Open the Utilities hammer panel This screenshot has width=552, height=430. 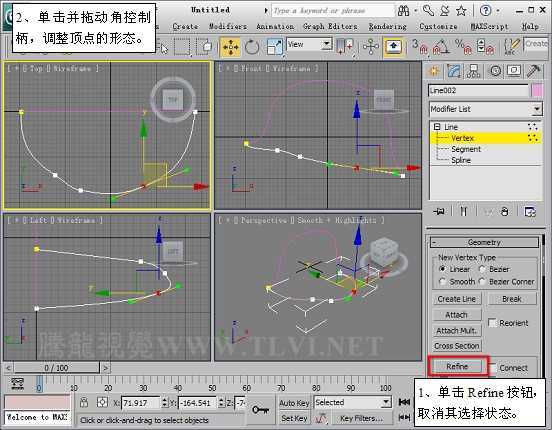533,71
